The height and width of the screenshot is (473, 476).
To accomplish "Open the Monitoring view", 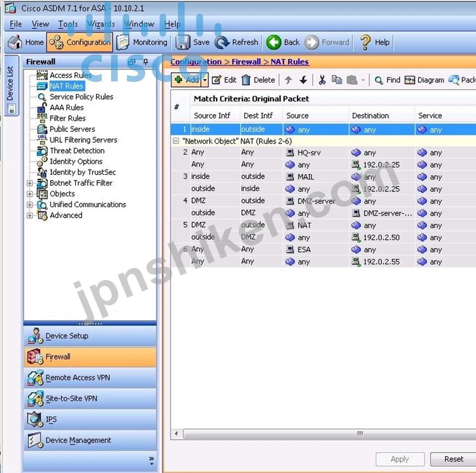I will click(142, 42).
